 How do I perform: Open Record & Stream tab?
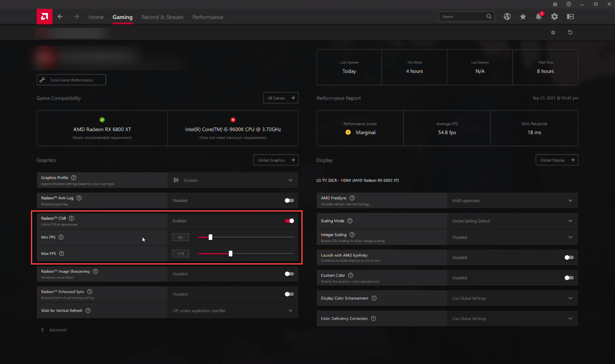(x=163, y=17)
